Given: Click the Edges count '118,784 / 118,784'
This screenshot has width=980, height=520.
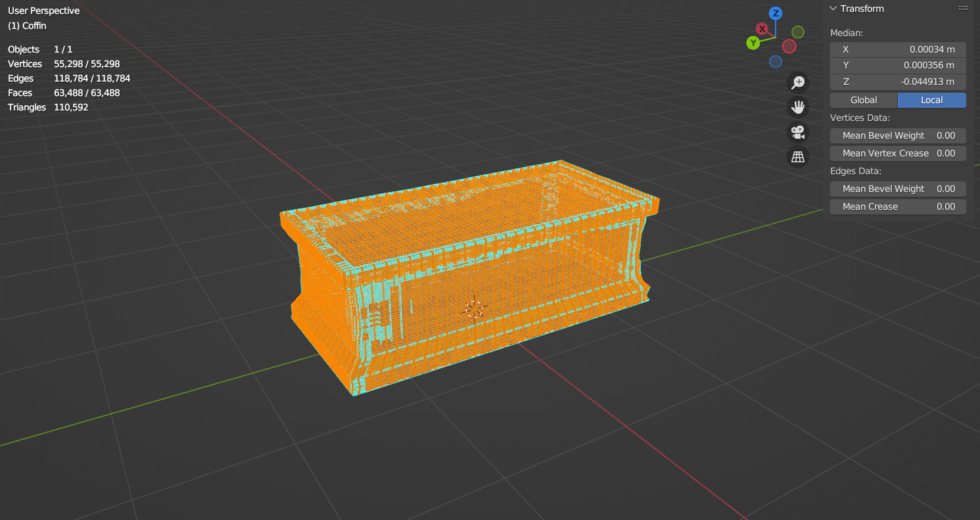Looking at the screenshot, I should (92, 78).
